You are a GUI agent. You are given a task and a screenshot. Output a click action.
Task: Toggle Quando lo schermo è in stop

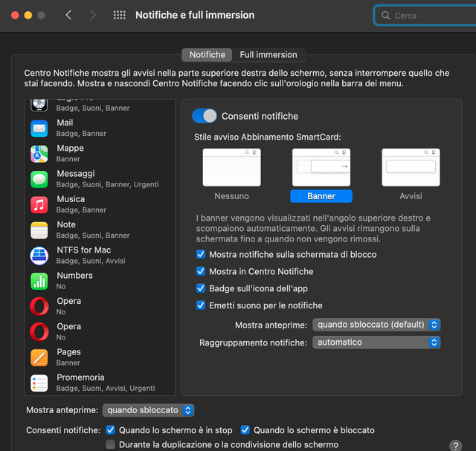(x=111, y=429)
